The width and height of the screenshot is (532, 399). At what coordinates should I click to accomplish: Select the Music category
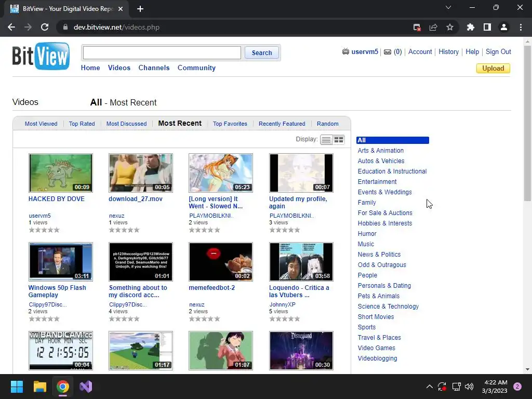366,244
